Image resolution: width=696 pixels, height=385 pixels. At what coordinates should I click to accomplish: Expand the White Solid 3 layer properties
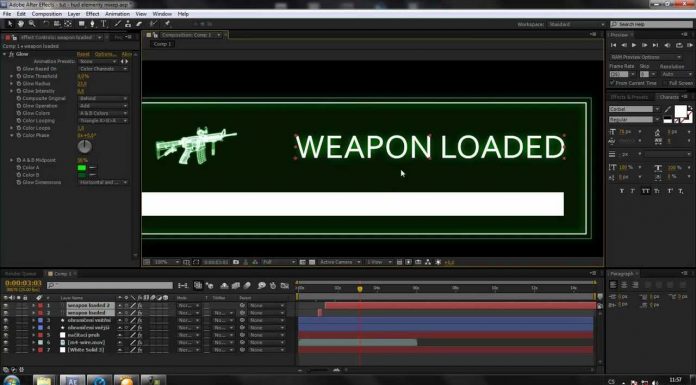click(x=33, y=350)
